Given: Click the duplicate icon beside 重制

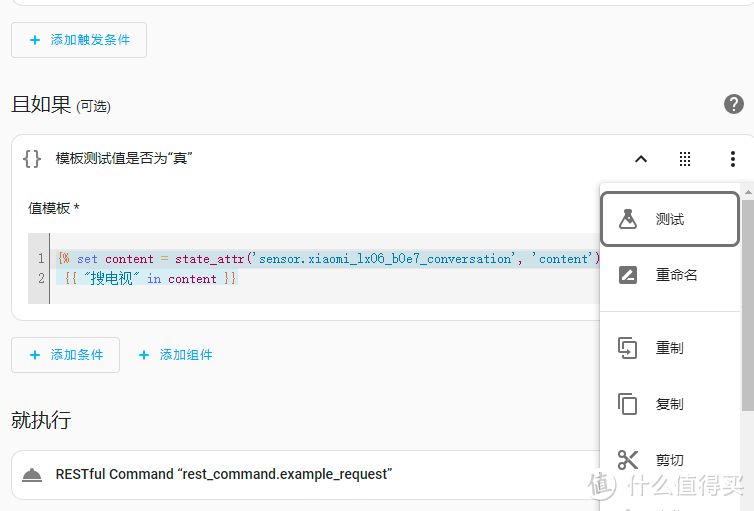Looking at the screenshot, I should [x=628, y=348].
